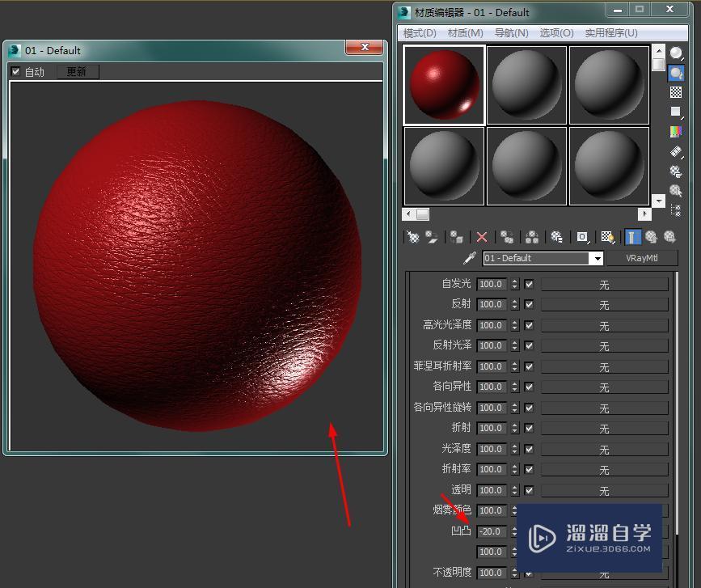Click the 无 map button beside 反射

point(604,304)
